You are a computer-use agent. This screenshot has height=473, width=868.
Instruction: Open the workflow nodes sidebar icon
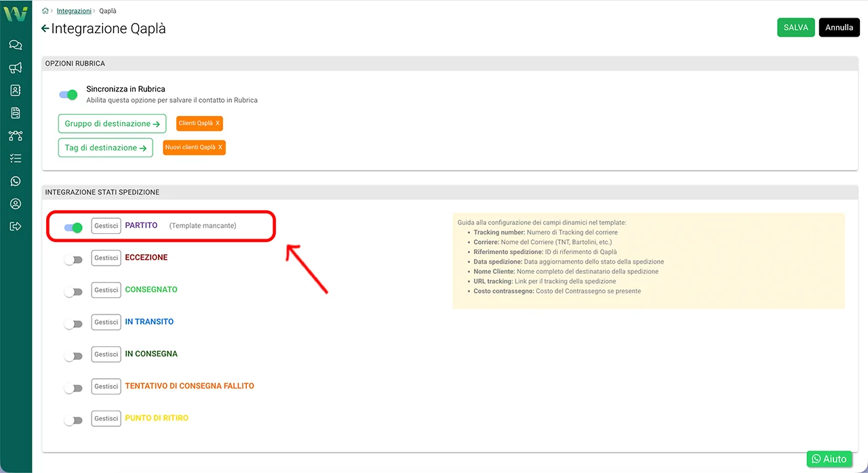point(16,136)
